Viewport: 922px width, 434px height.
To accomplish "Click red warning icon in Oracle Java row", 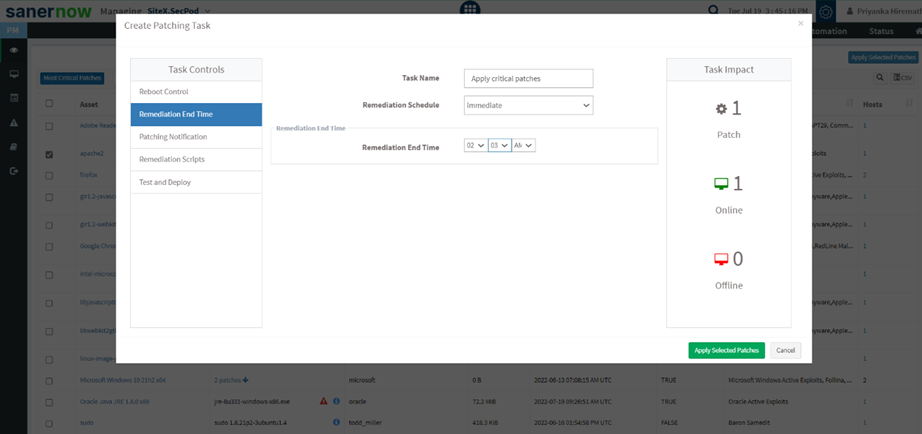I will 323,401.
